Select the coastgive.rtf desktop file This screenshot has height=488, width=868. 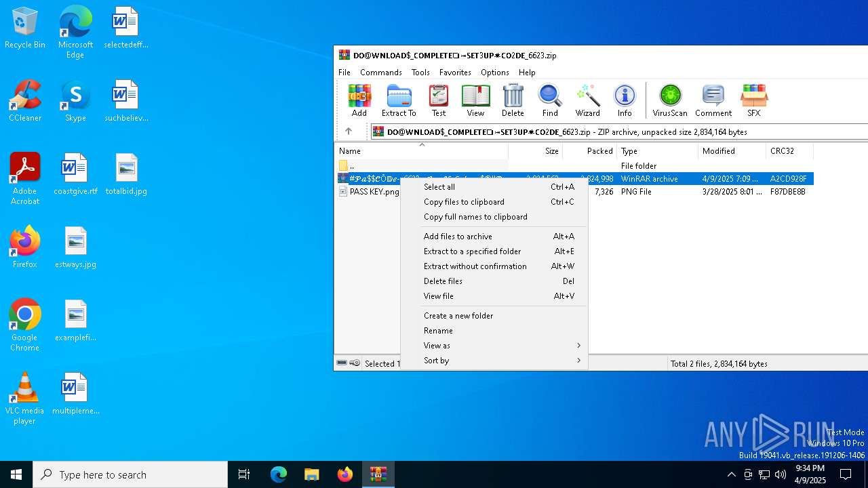(75, 174)
